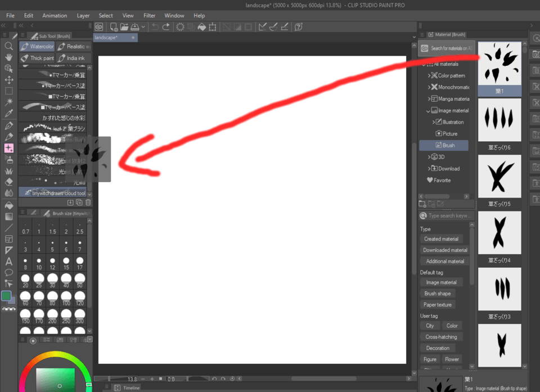Select the Zoom magnifier tool
Image resolution: width=540 pixels, height=392 pixels.
tap(9, 46)
